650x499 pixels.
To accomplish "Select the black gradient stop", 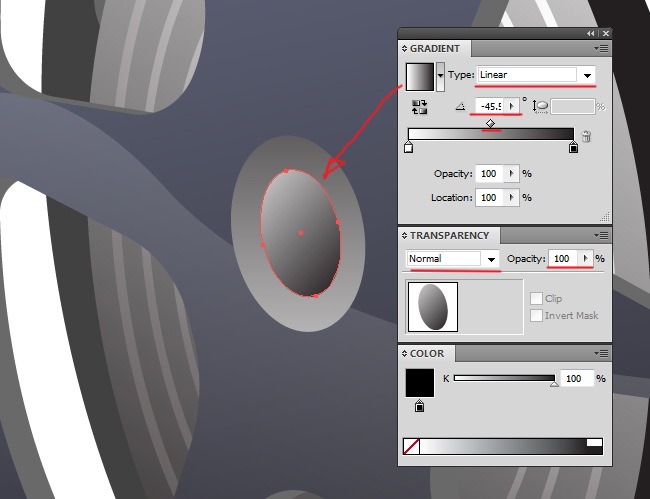I will click(573, 147).
